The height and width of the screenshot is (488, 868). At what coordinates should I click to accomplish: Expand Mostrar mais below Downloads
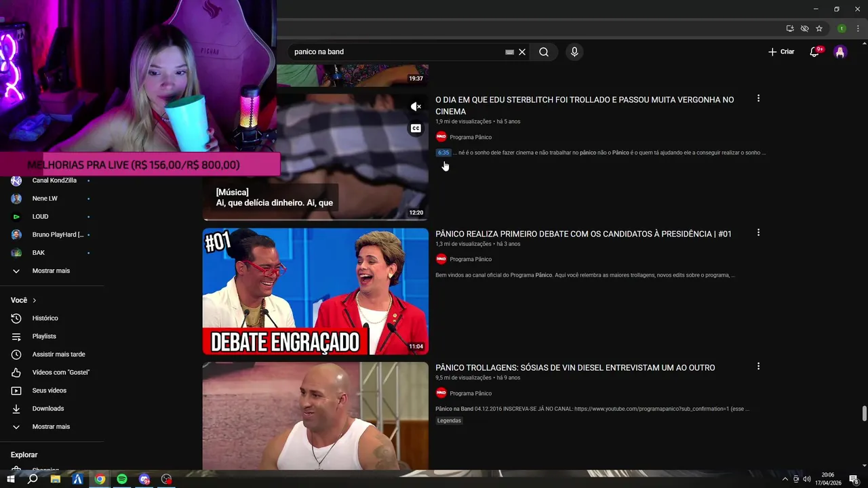(52, 426)
